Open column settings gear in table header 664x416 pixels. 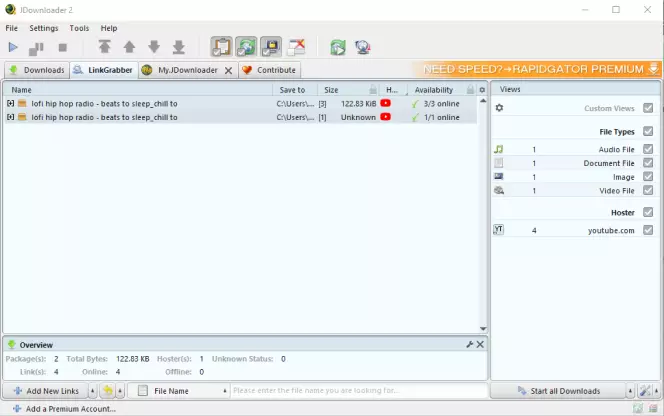482,90
